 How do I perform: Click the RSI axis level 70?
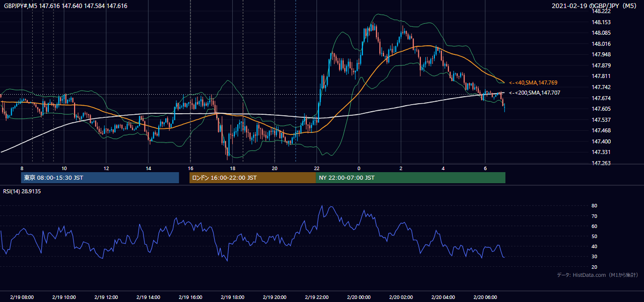click(x=594, y=216)
